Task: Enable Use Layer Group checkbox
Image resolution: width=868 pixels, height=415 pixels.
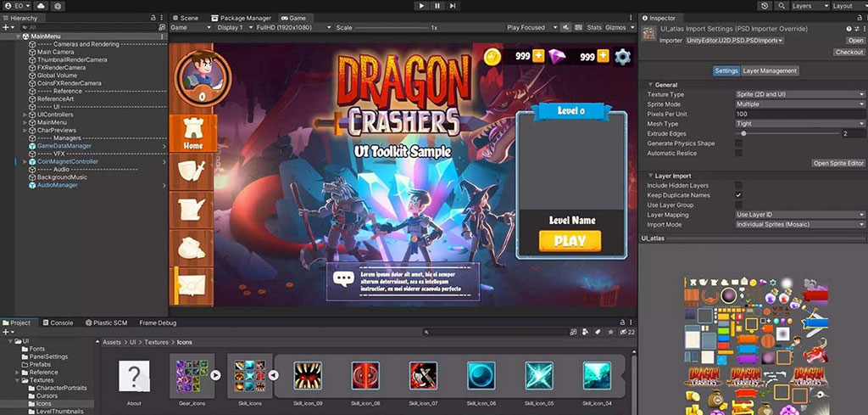Action: 738,205
